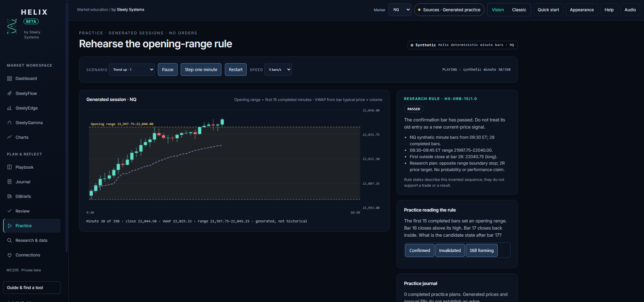644x302 pixels.
Task: Click the Journal page icon
Action: coord(10,182)
